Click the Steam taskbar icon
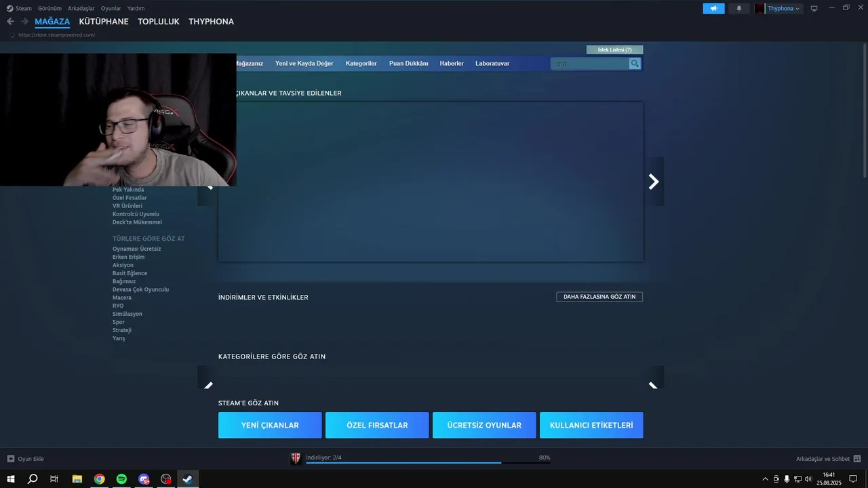Screen dimensions: 868x488 [188, 479]
